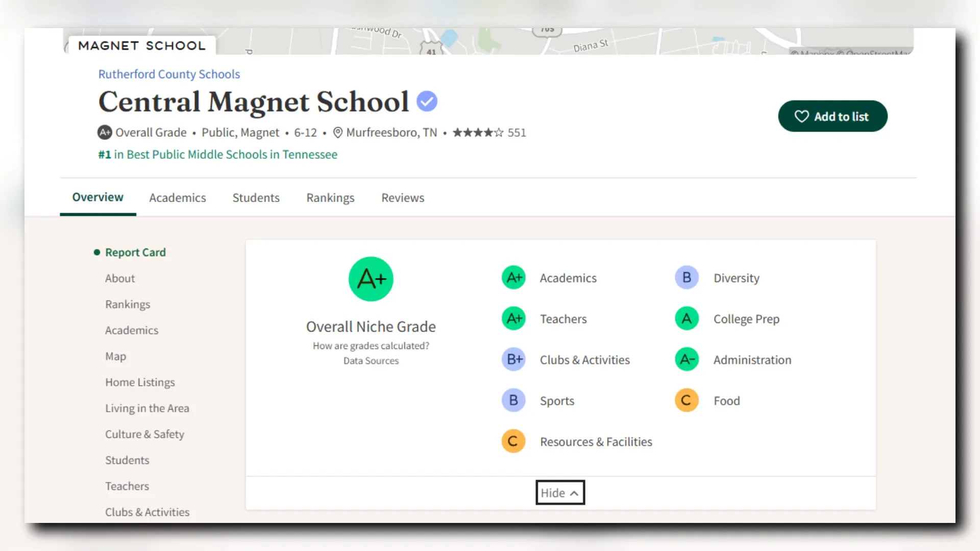
Task: Click the Overall Niche Grade heading
Action: (x=371, y=327)
